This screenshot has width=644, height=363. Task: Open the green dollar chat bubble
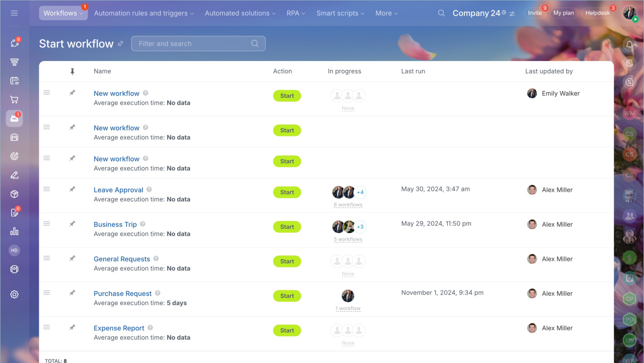tap(629, 258)
